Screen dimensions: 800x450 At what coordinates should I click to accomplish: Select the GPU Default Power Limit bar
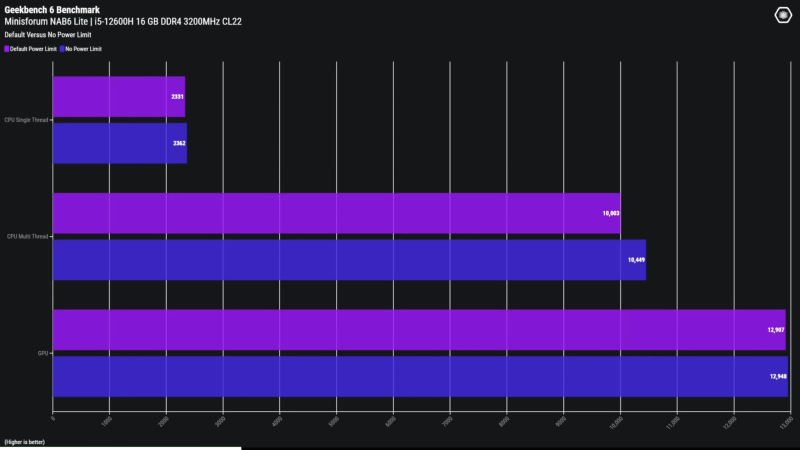click(x=418, y=330)
